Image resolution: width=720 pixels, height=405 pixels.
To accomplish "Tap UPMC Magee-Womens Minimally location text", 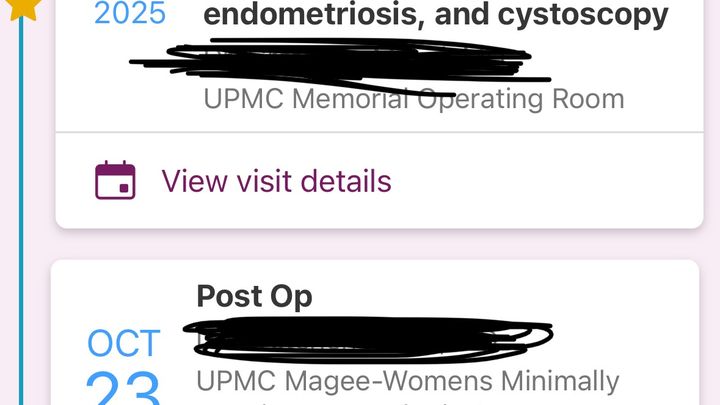I will coord(408,381).
